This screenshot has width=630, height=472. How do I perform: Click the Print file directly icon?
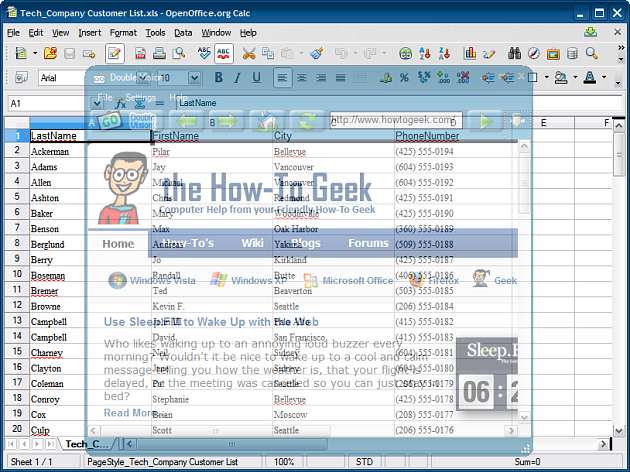[x=160, y=53]
